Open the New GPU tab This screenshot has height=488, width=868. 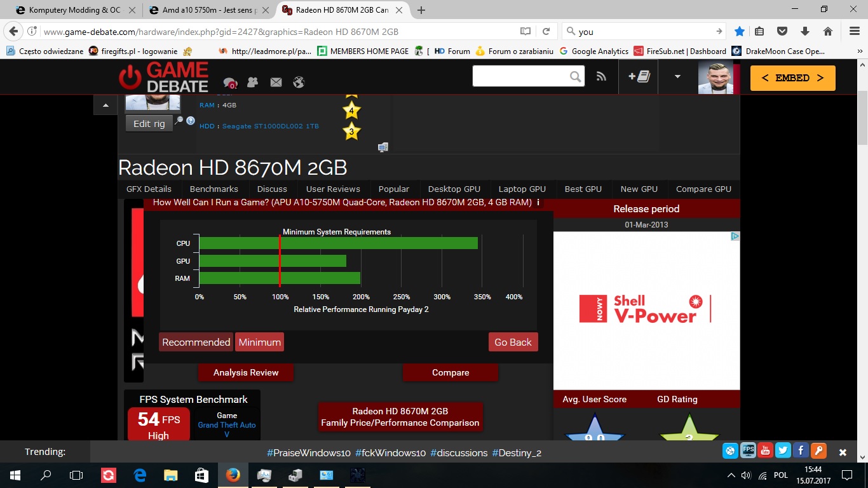tap(639, 189)
